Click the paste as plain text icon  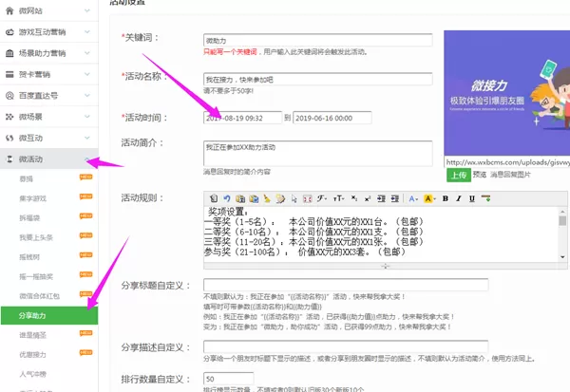(240, 198)
